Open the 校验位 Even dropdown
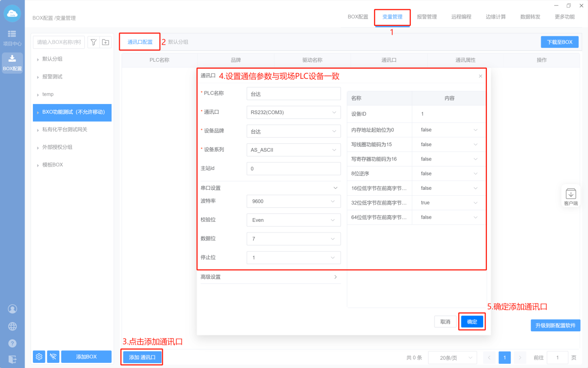Image resolution: width=588 pixels, height=368 pixels. coord(293,220)
